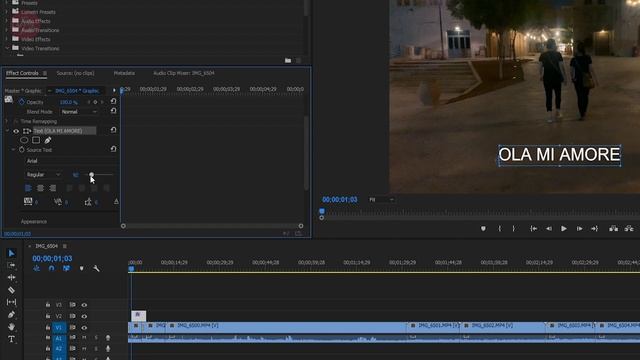Switch to Audio Clip Mixer tab

(184, 73)
